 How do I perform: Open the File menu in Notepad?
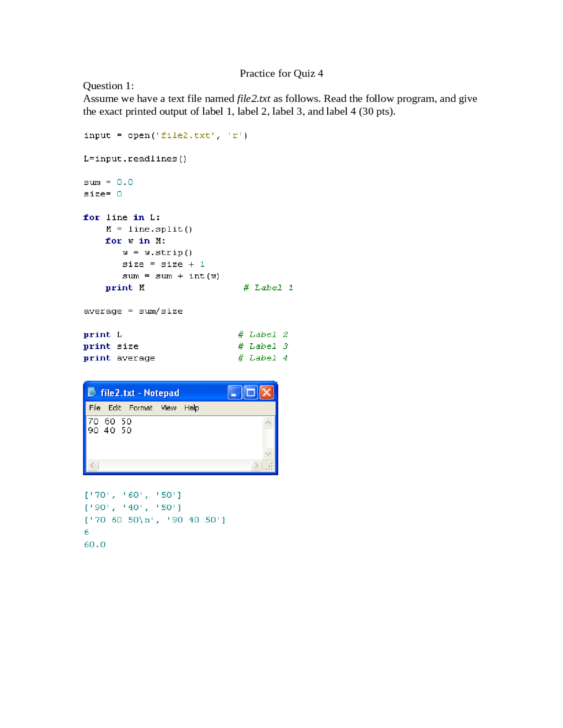click(x=95, y=408)
